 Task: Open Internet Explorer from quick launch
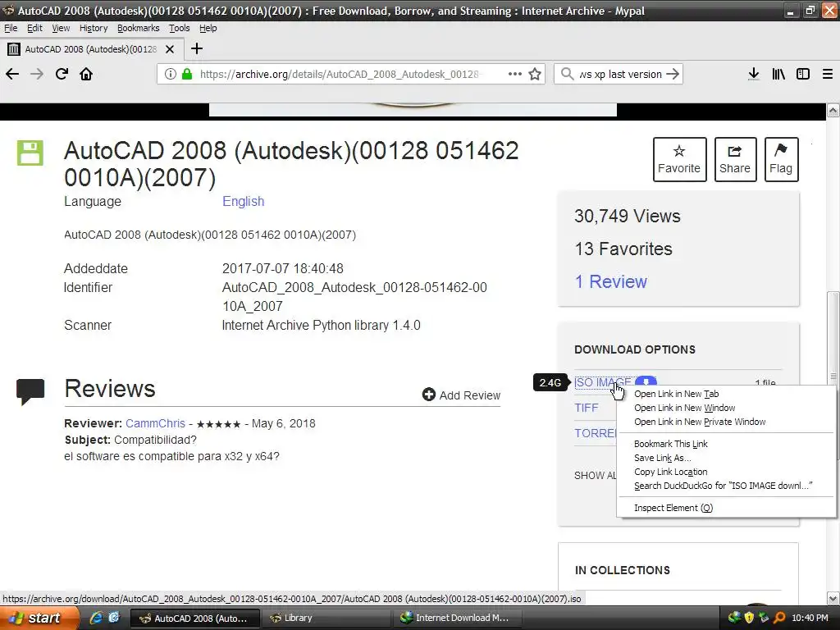tap(96, 618)
